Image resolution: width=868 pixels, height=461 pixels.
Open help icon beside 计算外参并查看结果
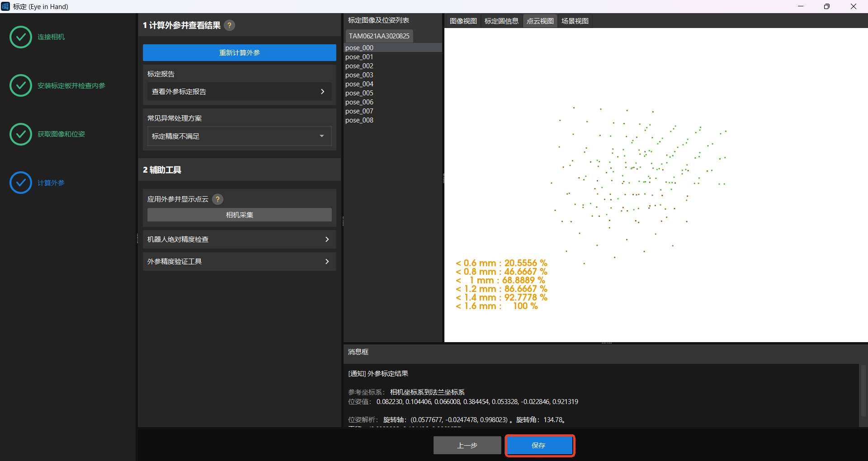click(230, 25)
